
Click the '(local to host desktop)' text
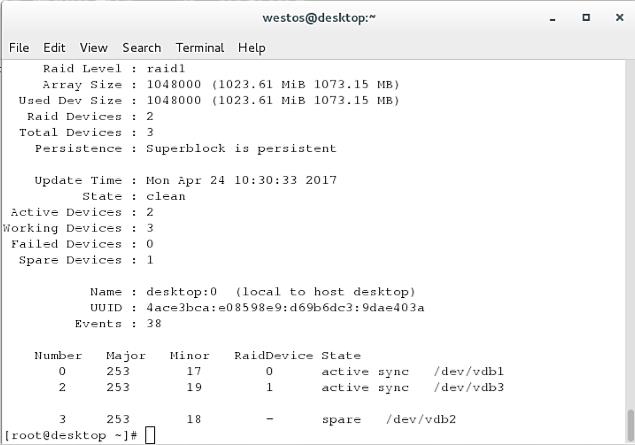point(325,292)
